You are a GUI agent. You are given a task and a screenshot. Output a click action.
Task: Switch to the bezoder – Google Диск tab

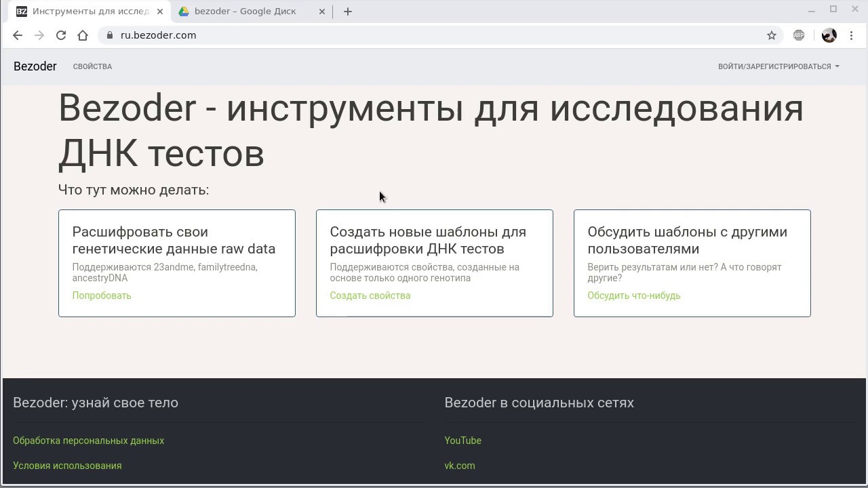[252, 12]
